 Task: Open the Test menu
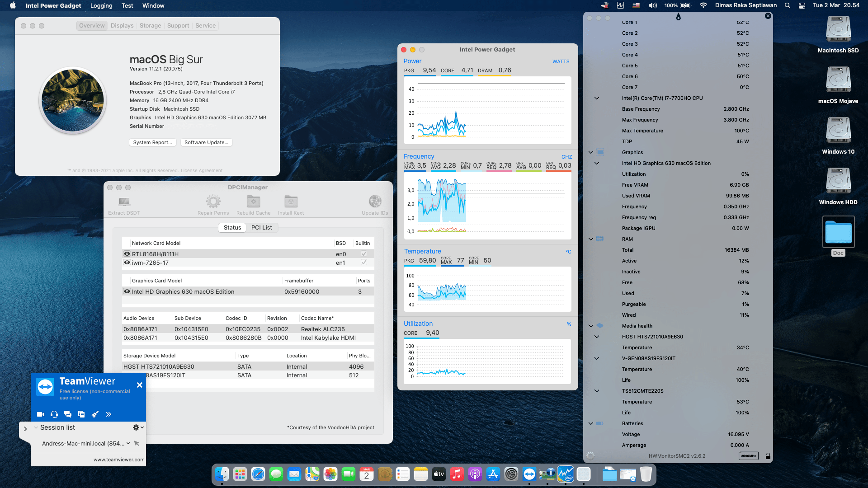point(127,5)
